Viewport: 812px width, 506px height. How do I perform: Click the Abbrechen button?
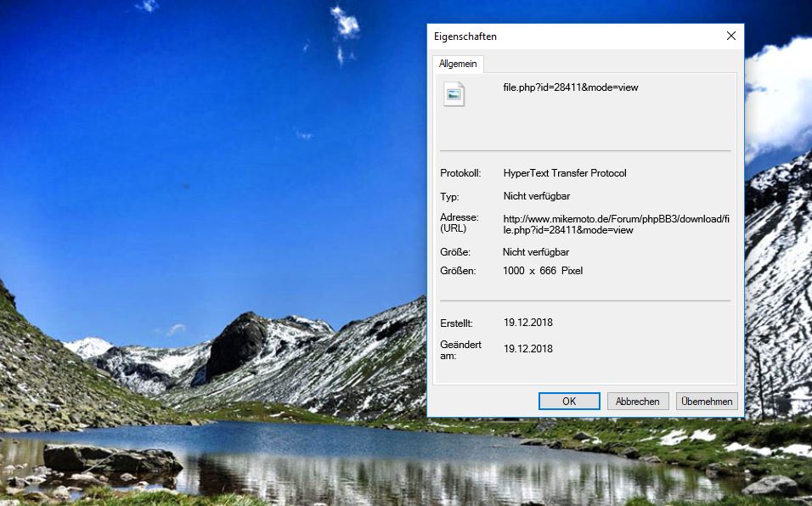(638, 402)
